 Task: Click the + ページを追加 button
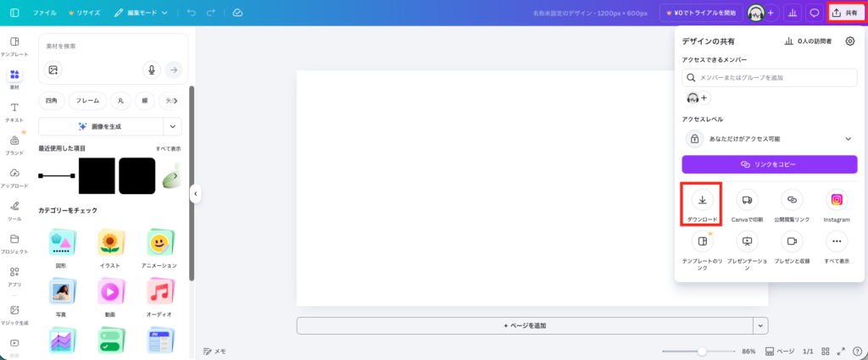[x=525, y=326]
